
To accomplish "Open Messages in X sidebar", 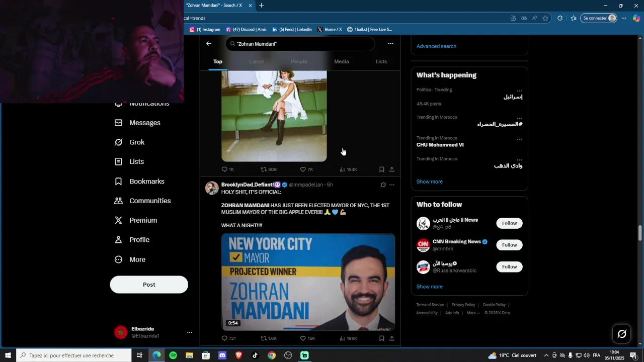I will 137,123.
